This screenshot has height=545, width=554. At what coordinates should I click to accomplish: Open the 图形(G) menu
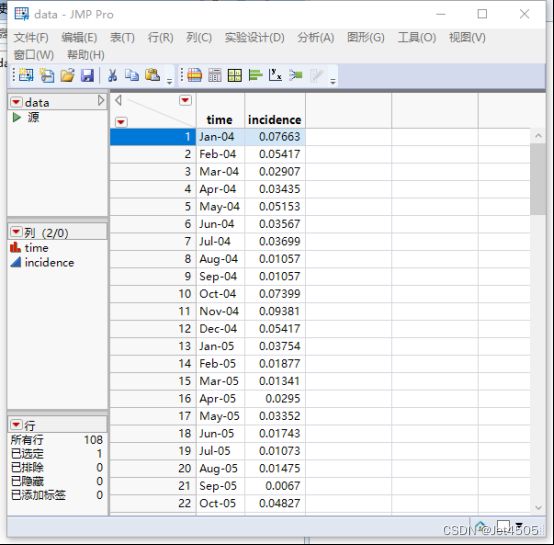tap(365, 37)
